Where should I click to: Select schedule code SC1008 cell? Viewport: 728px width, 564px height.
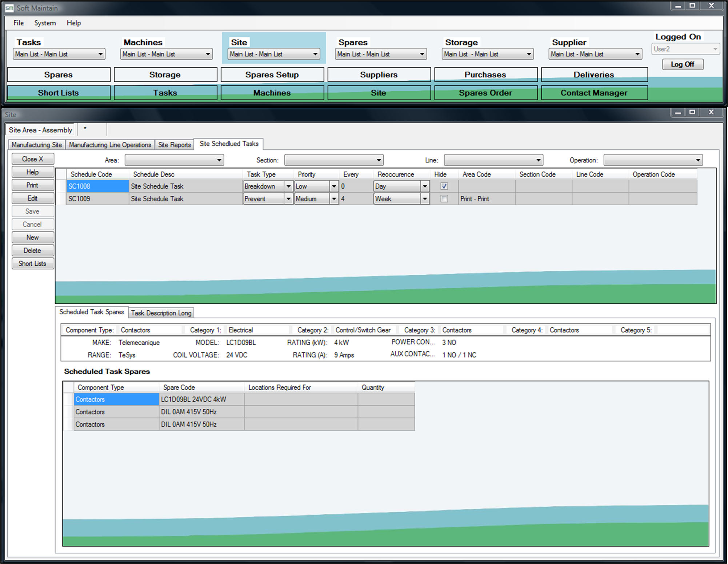click(97, 186)
